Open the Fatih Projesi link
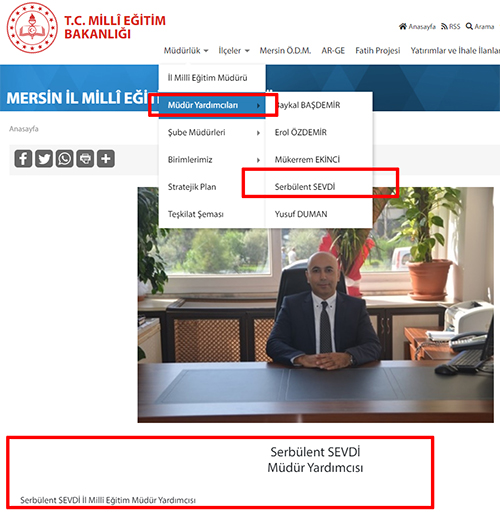 pos(378,51)
